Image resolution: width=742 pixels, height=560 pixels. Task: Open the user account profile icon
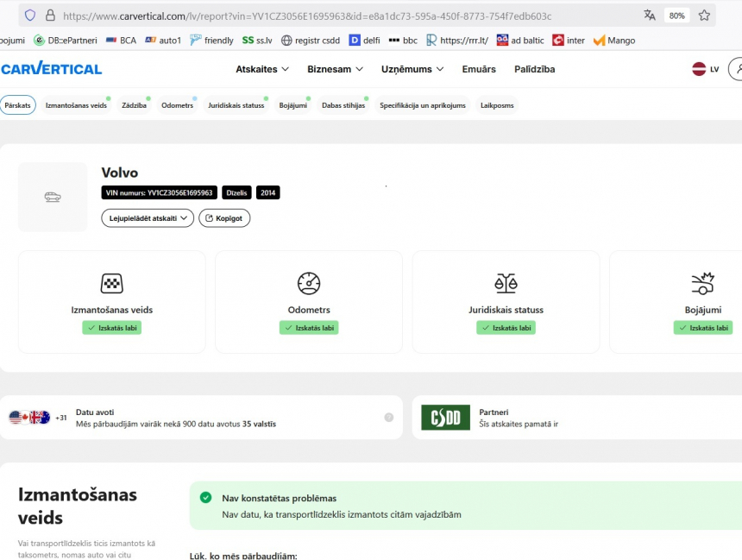(736, 69)
